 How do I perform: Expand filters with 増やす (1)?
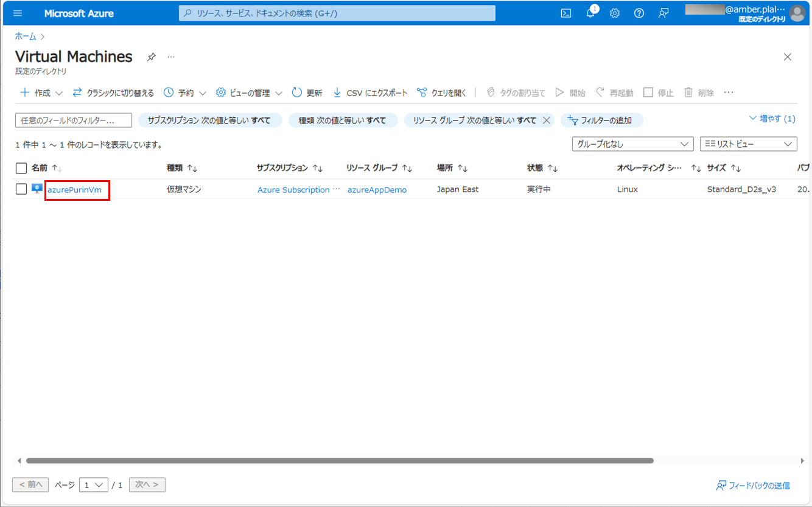[772, 119]
